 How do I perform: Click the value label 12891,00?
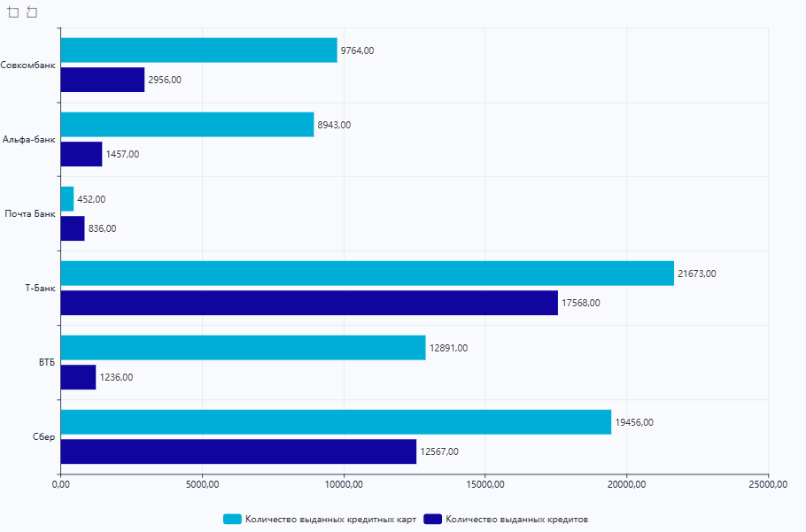pyautogui.click(x=448, y=348)
